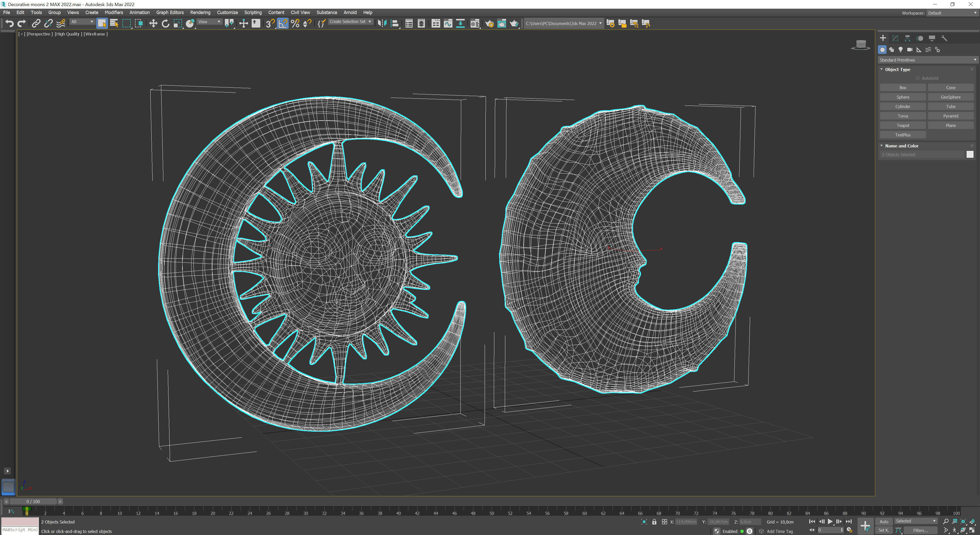Viewport: 980px width, 535px height.
Task: Toggle the Percent Snap icon
Action: pos(295,24)
